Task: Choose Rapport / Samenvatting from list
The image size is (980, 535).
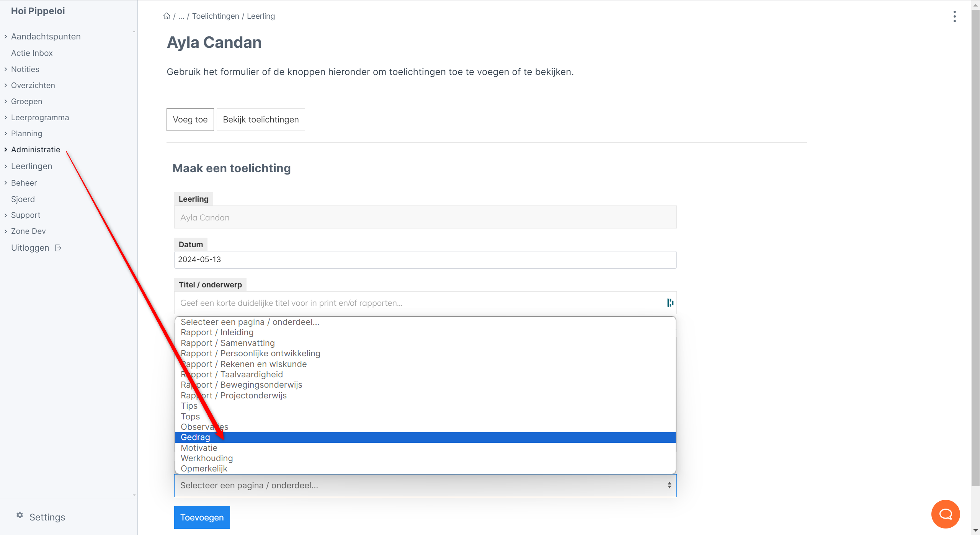Action: click(228, 343)
